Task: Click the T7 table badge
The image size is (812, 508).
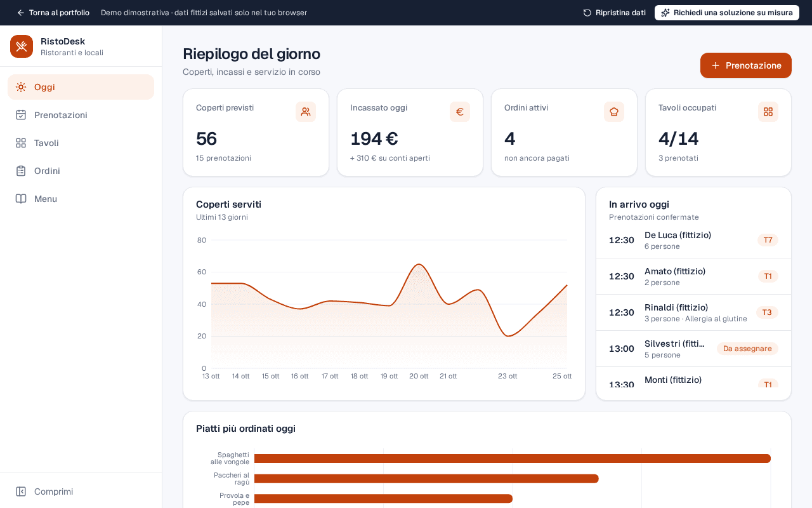Action: coord(768,240)
